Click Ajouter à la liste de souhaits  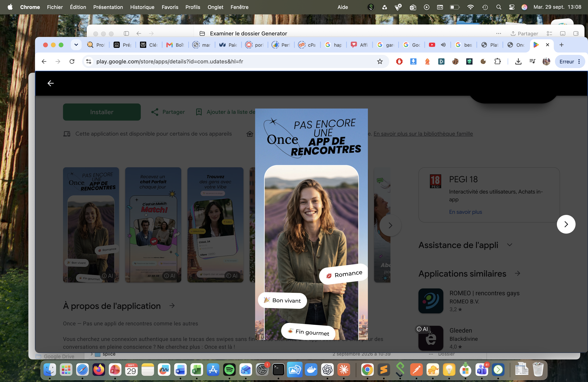pos(225,112)
